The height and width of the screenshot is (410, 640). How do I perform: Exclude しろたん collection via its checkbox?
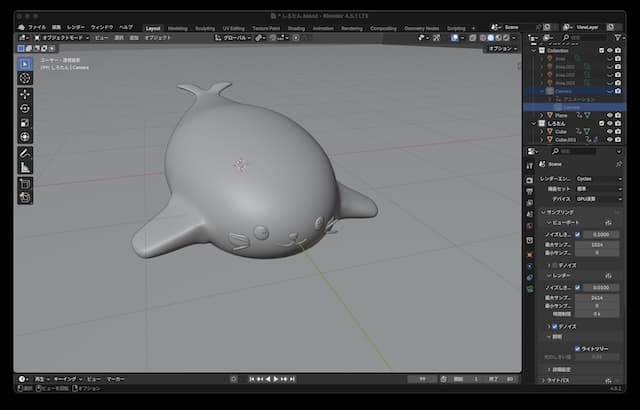click(602, 123)
